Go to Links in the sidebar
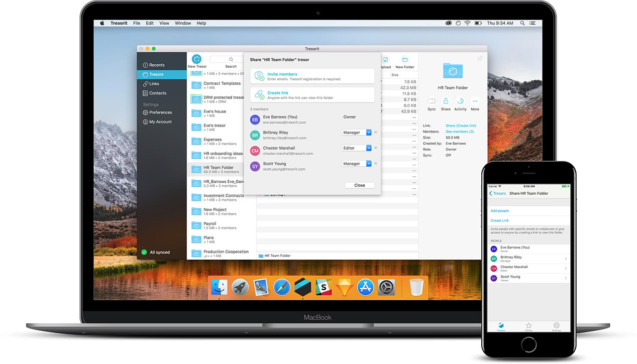 (162, 84)
